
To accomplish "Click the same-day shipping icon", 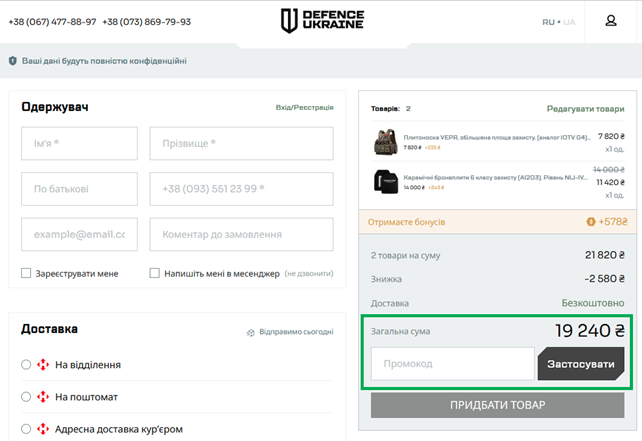I will point(251,333).
